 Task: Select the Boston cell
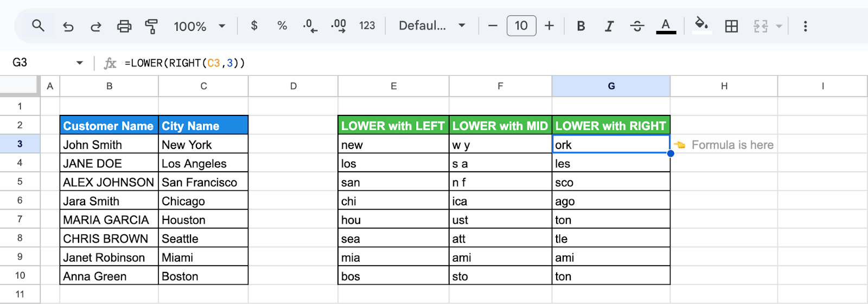point(203,275)
